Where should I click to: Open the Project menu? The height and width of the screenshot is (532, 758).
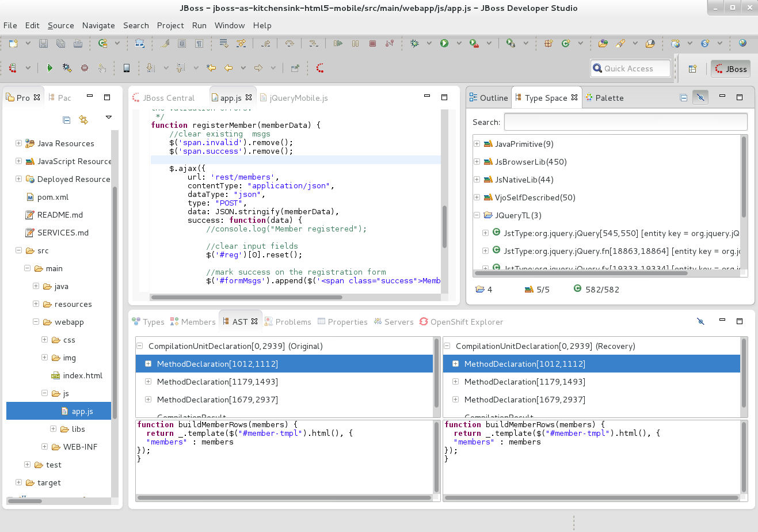pos(170,25)
